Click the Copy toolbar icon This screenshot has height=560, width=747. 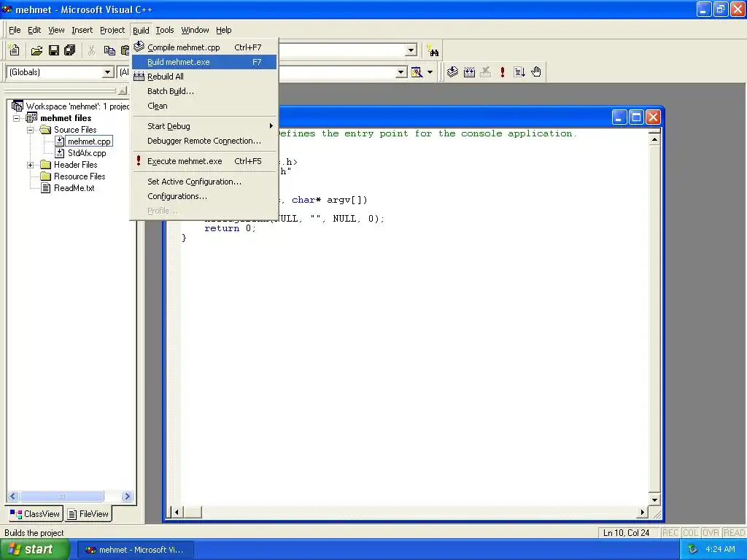coord(109,50)
